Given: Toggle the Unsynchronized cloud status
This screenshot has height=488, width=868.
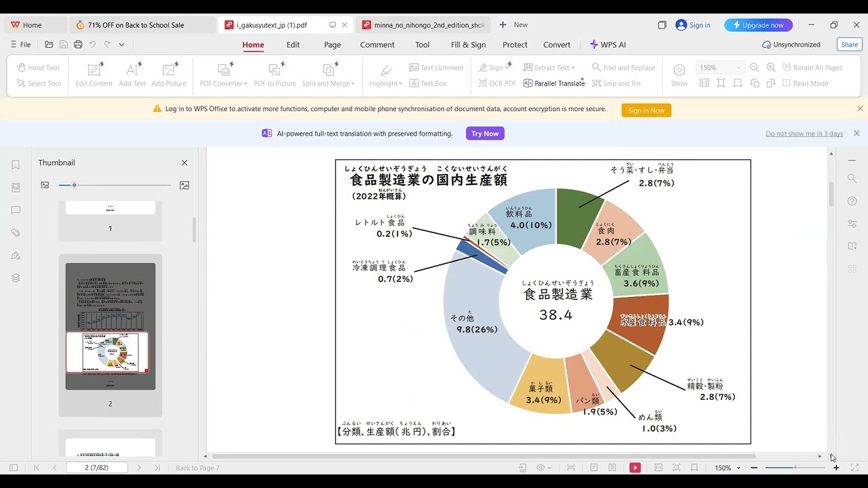Looking at the screenshot, I should 791,45.
